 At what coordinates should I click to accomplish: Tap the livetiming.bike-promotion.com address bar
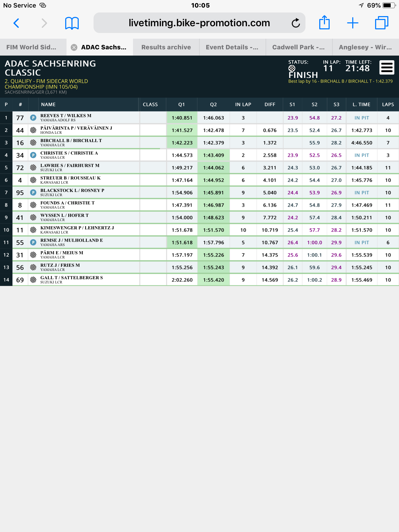pos(199,23)
